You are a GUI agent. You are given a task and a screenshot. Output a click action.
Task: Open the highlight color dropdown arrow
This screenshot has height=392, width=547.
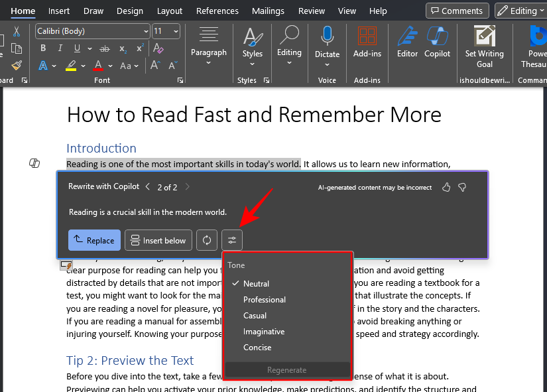tap(83, 66)
